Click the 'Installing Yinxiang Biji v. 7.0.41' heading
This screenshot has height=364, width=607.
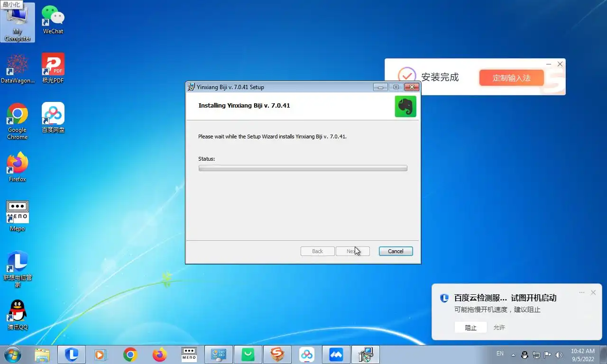pyautogui.click(x=244, y=106)
